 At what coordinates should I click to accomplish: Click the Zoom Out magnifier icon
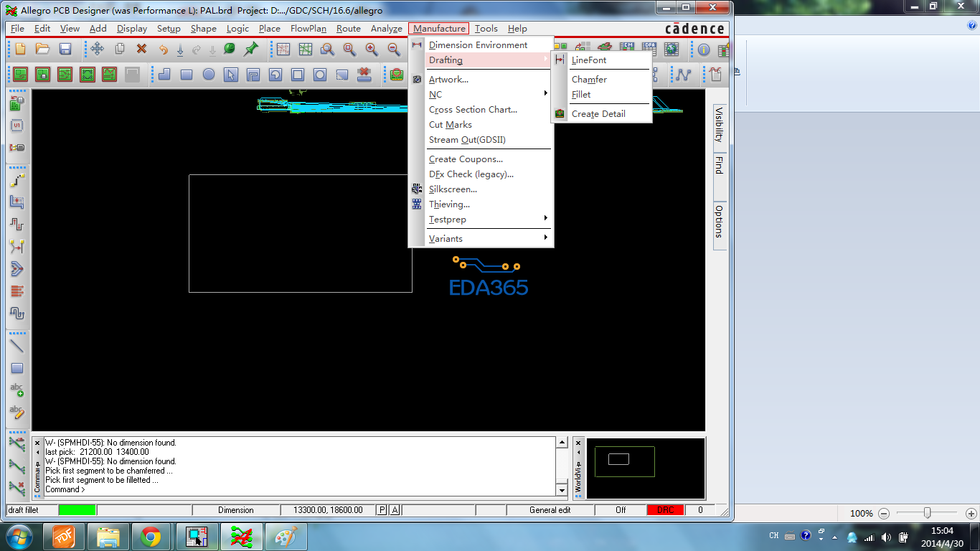(394, 49)
